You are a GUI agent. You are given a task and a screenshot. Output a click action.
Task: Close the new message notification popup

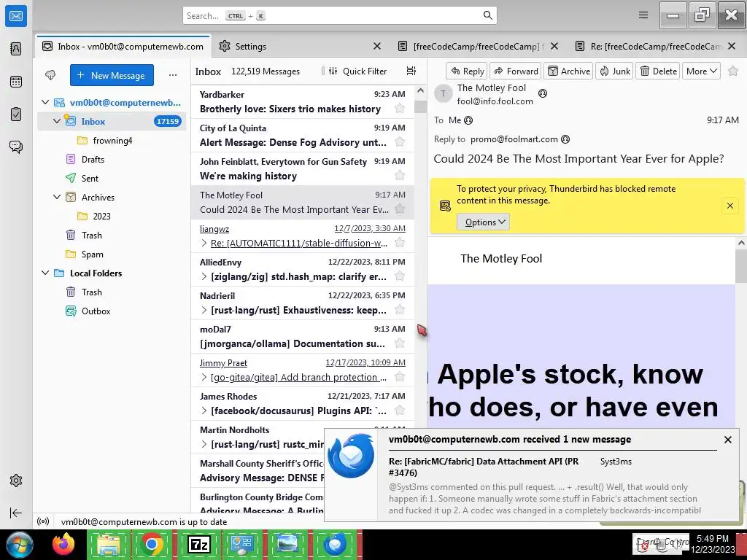(x=727, y=440)
